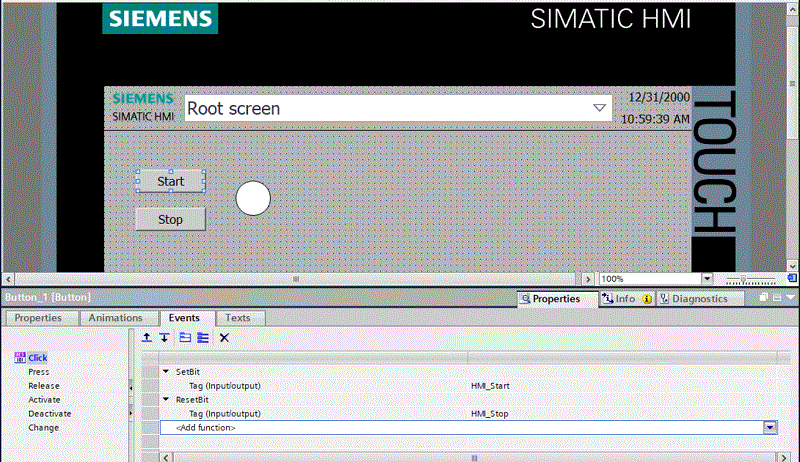Click the move function down arrow icon
800x462 pixels.
pyautogui.click(x=164, y=338)
